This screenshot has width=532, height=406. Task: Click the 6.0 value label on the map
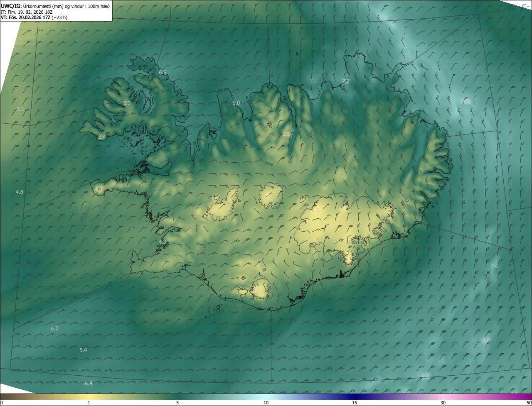[x=236, y=103]
